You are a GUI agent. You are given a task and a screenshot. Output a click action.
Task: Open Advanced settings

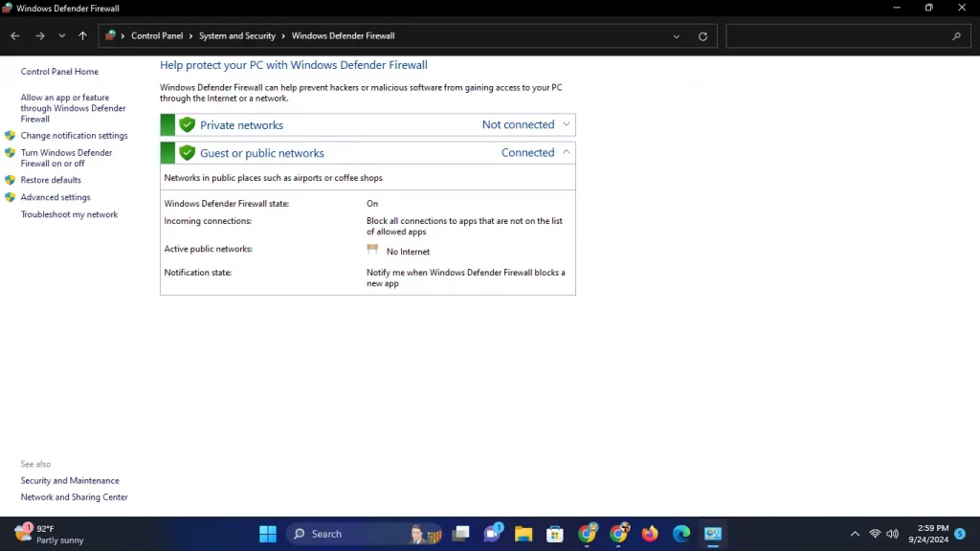point(55,197)
